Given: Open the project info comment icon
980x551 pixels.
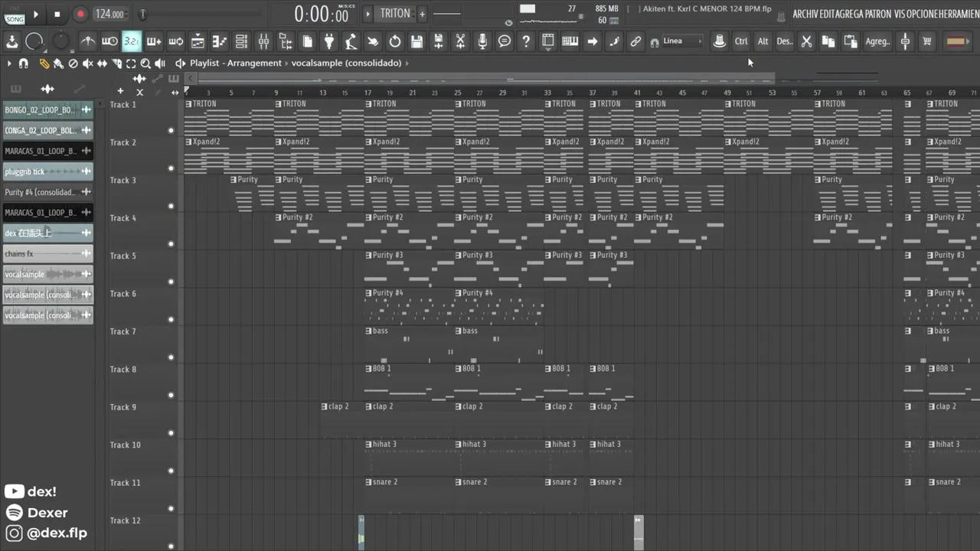Looking at the screenshot, I should pos(504,41).
